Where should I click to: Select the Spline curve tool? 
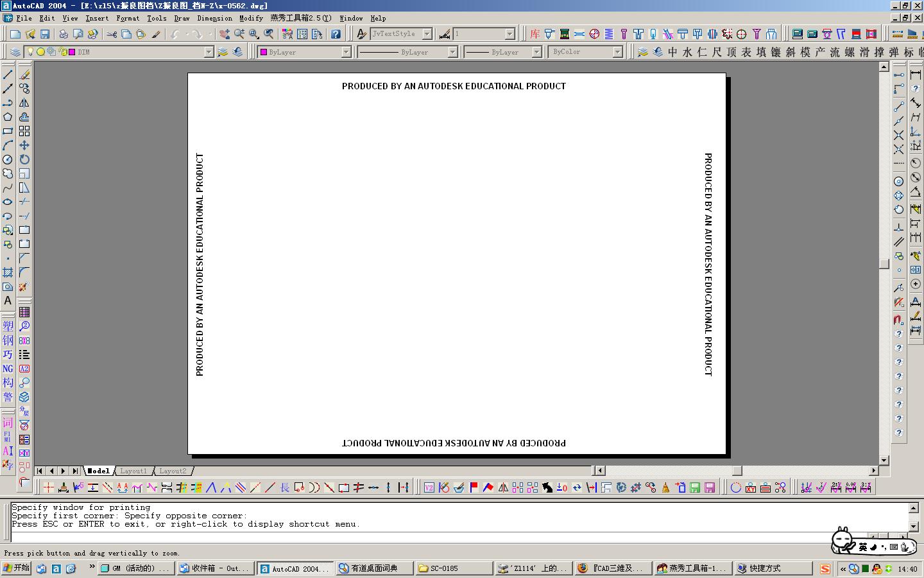8,188
